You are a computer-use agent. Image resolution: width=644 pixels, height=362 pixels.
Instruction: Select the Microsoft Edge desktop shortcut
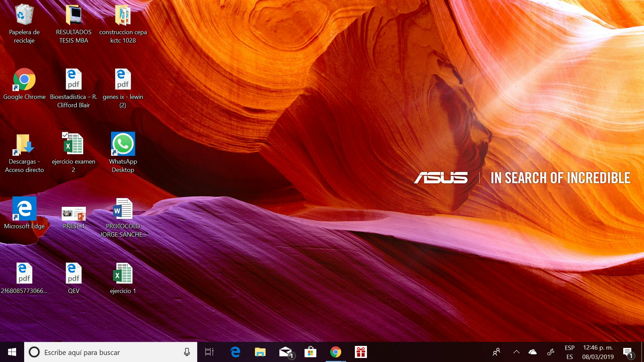point(24,213)
